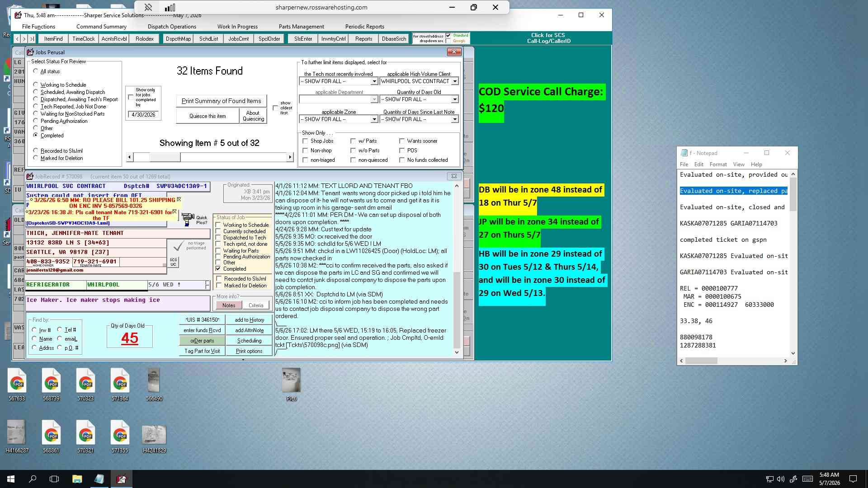Expand the Quantity of Days Old dropdown
The width and height of the screenshot is (868, 488).
point(455,99)
